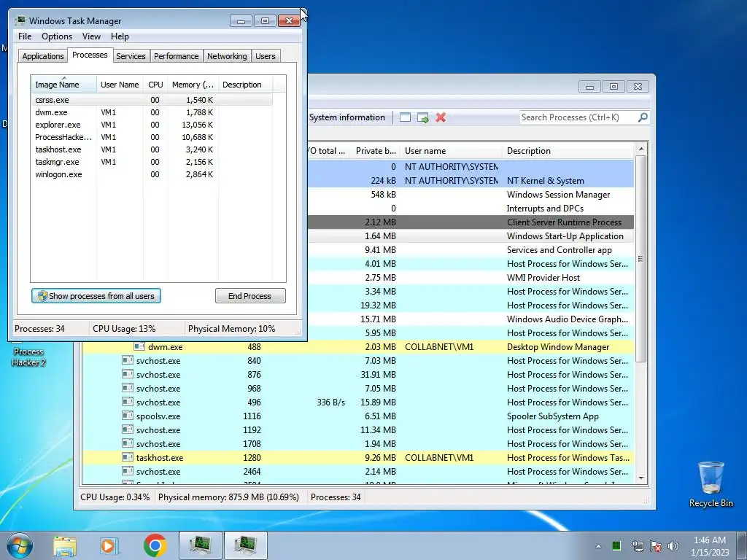Click the Recycle Bin desktop icon

tap(711, 483)
